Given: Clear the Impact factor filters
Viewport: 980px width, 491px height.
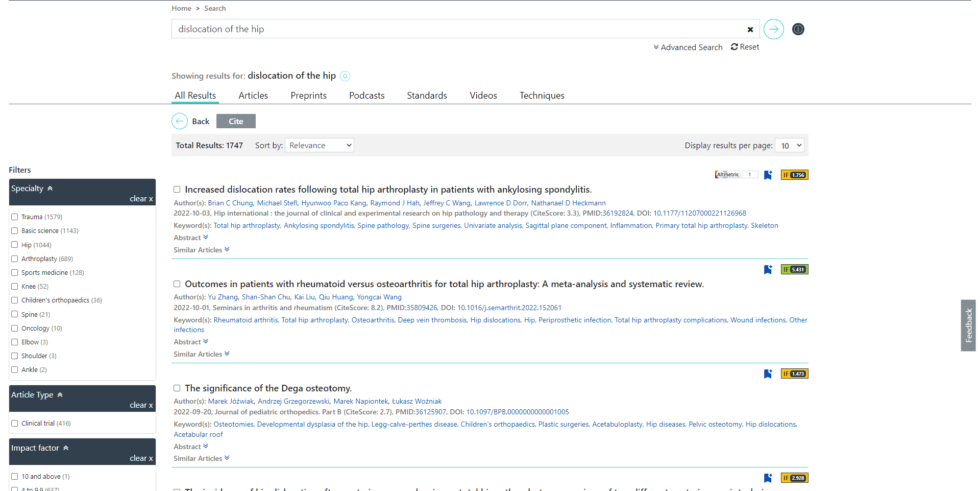Looking at the screenshot, I should pyautogui.click(x=141, y=458).
